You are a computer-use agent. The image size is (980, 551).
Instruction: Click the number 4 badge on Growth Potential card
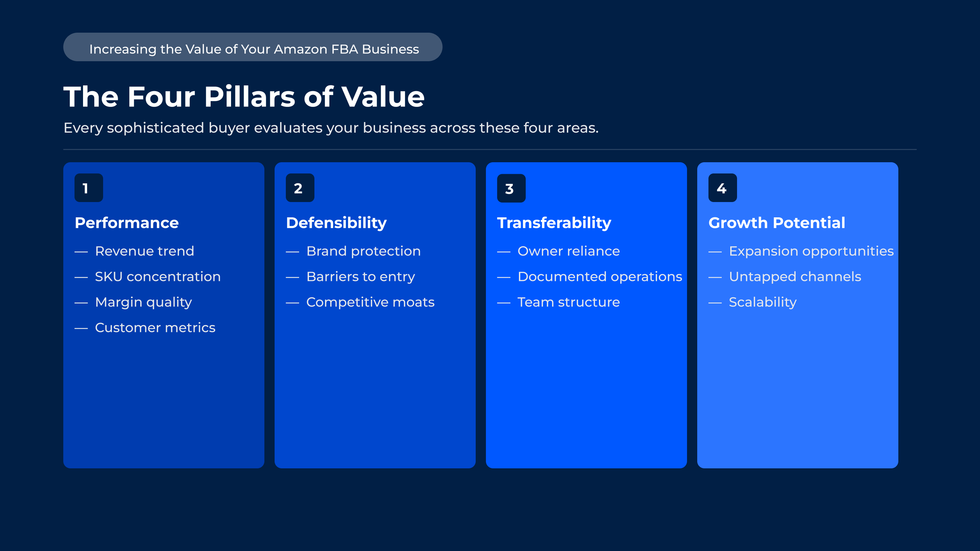pos(722,188)
